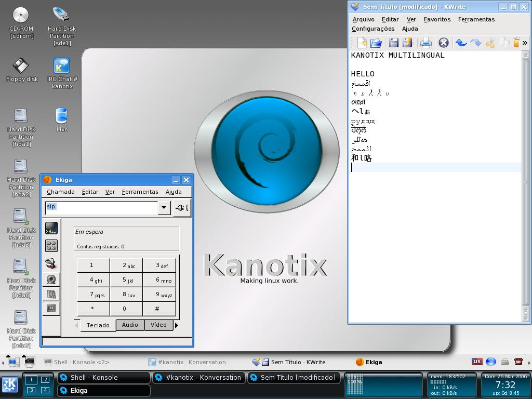Click the Open file folder icon in KWrite

pos(376,43)
